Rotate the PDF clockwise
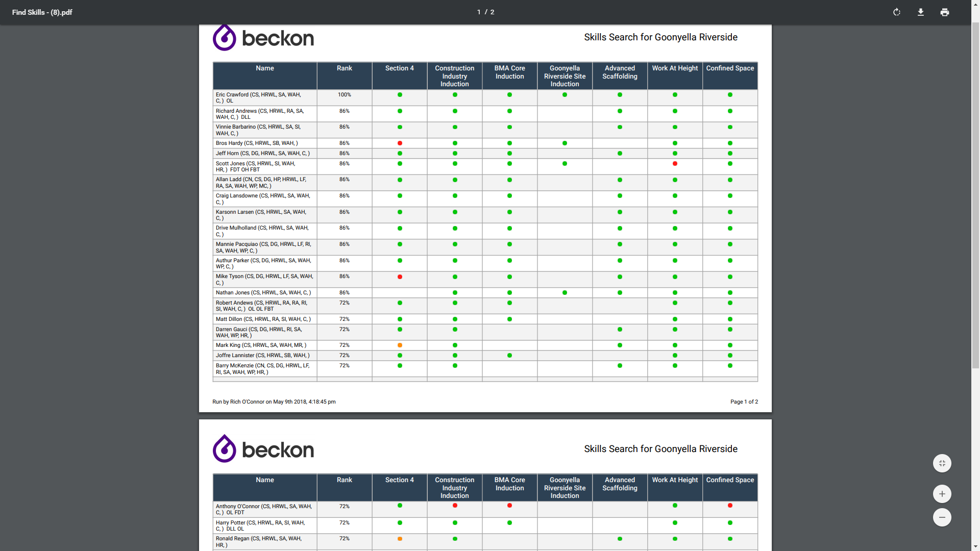Viewport: 980px width, 551px height. coord(897,12)
